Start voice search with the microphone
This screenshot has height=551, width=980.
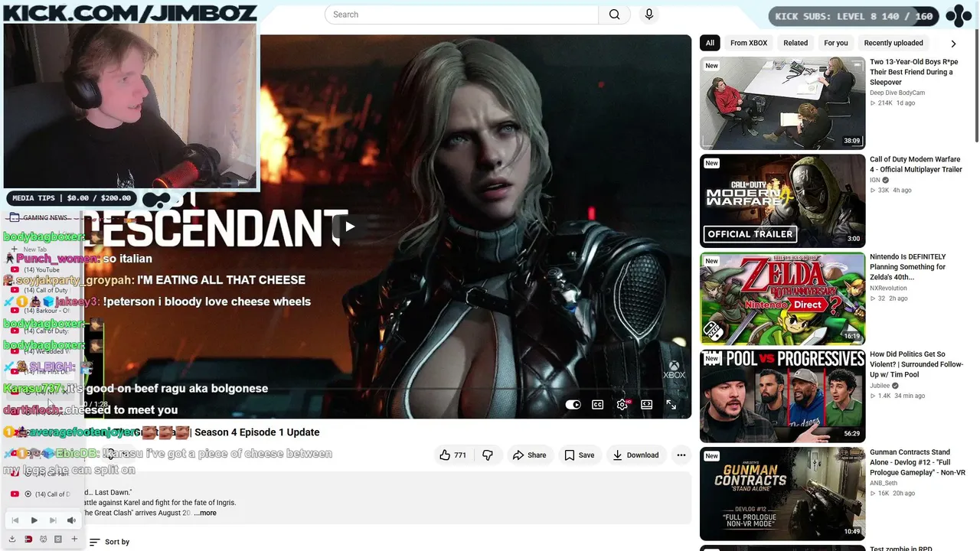tap(649, 15)
